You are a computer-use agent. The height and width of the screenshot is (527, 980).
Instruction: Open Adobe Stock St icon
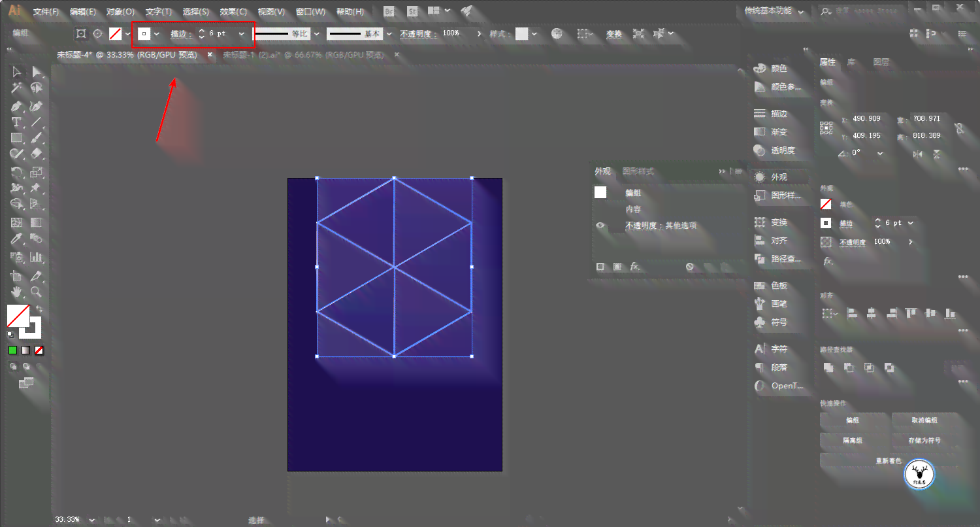click(x=412, y=11)
